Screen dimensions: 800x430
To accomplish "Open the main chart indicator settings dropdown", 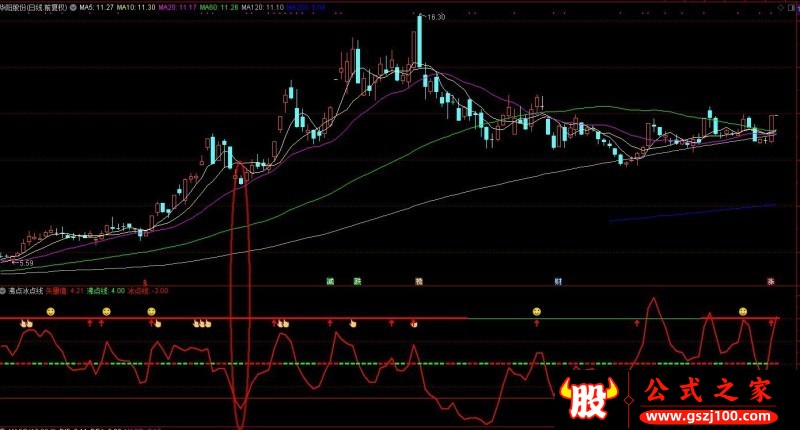I will [73, 8].
